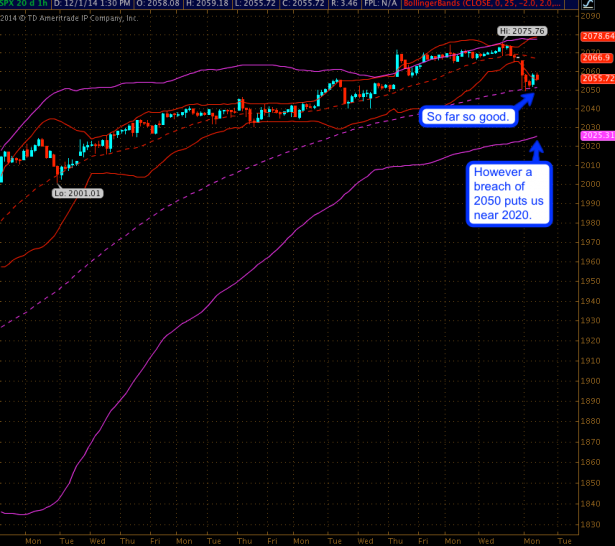Select the 'So far so good.' annotation

469,117
